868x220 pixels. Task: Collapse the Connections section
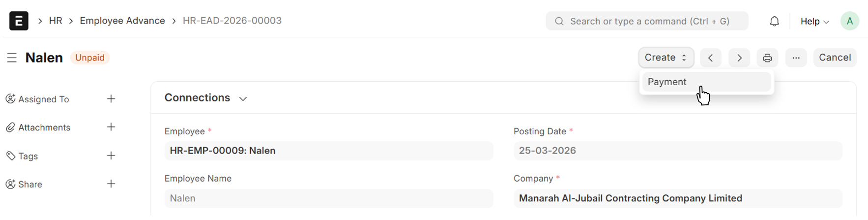(243, 98)
